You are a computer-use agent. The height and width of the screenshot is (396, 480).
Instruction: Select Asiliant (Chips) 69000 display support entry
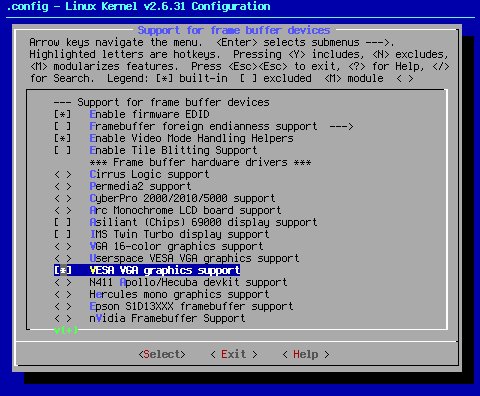(x=203, y=222)
